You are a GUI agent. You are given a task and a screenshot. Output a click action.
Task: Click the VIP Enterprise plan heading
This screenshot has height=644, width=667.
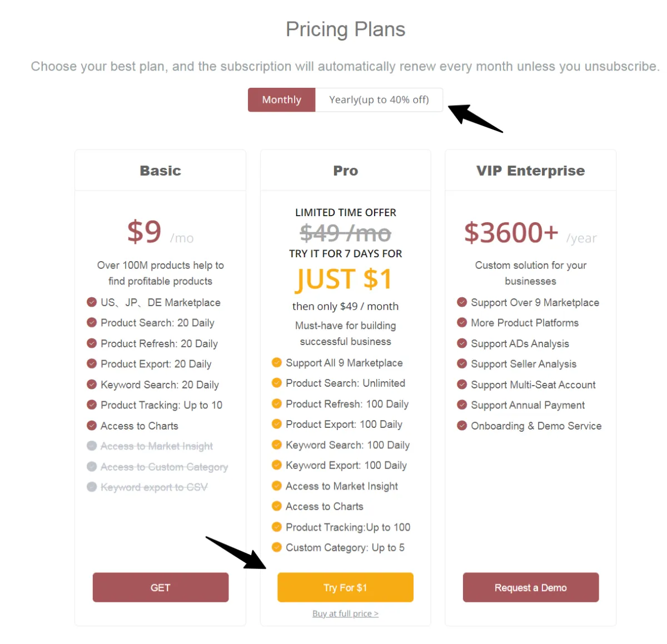click(530, 171)
